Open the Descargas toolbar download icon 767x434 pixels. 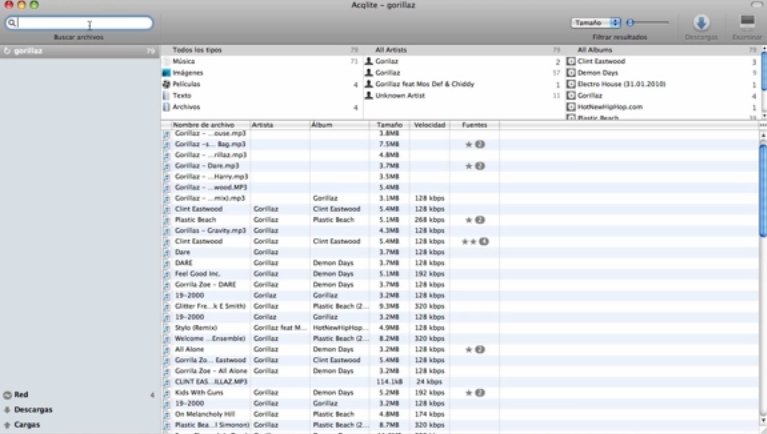(701, 23)
